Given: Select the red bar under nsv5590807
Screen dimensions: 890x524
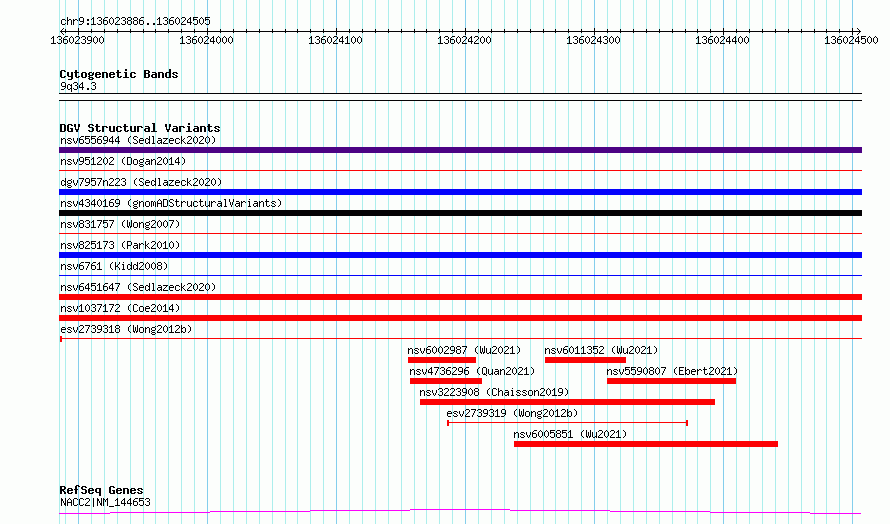Looking at the screenshot, I should 671,381.
